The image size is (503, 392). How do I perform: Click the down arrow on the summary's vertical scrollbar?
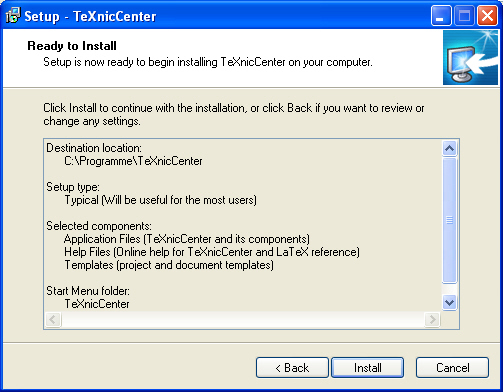pos(449,303)
